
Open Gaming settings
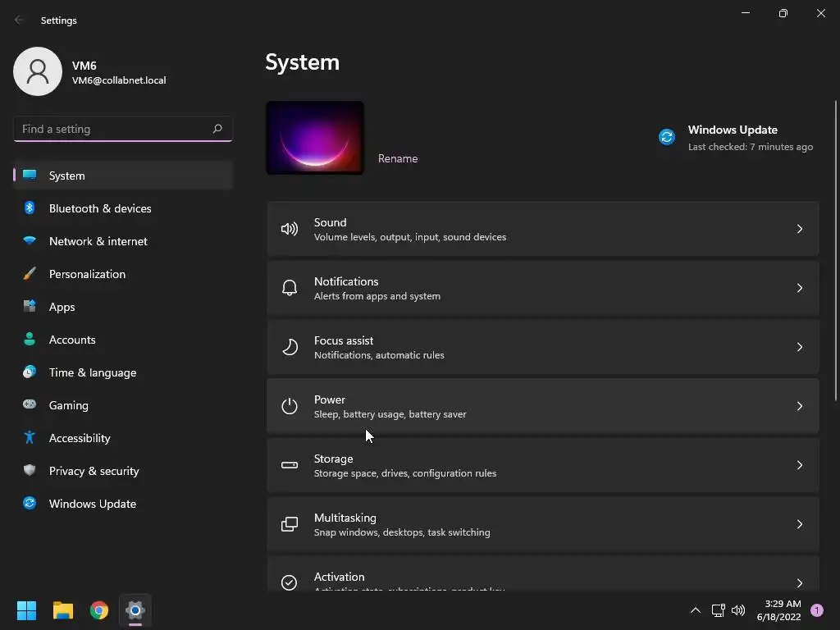(123, 405)
